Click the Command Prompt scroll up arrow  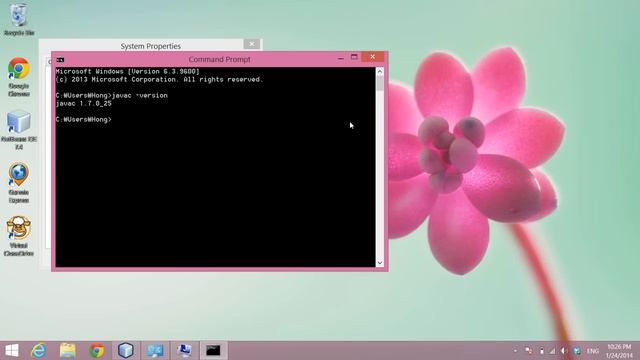pyautogui.click(x=380, y=71)
